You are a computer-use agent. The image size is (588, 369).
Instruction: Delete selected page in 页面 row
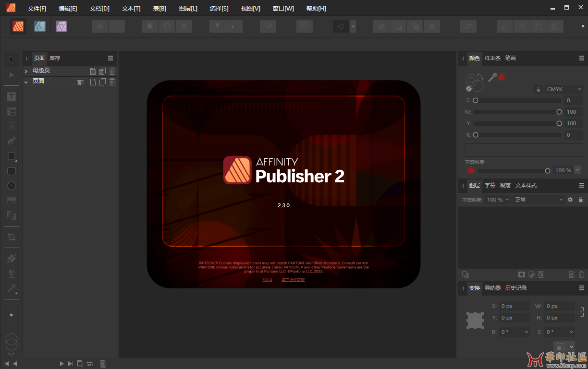click(112, 82)
